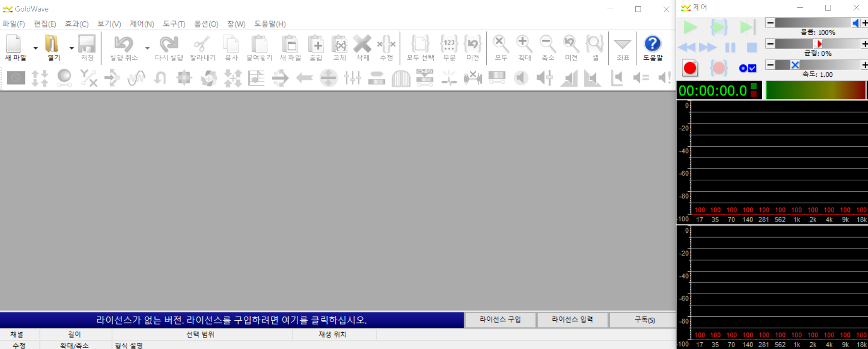This screenshot has width=868, height=349.
Task: Open the 편집(E) menu
Action: click(45, 24)
